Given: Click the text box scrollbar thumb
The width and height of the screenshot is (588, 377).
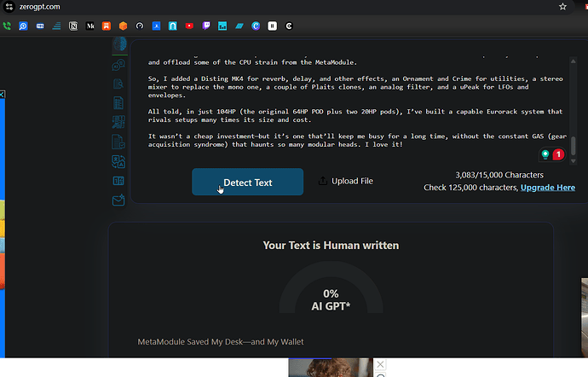Looking at the screenshot, I should [573, 145].
